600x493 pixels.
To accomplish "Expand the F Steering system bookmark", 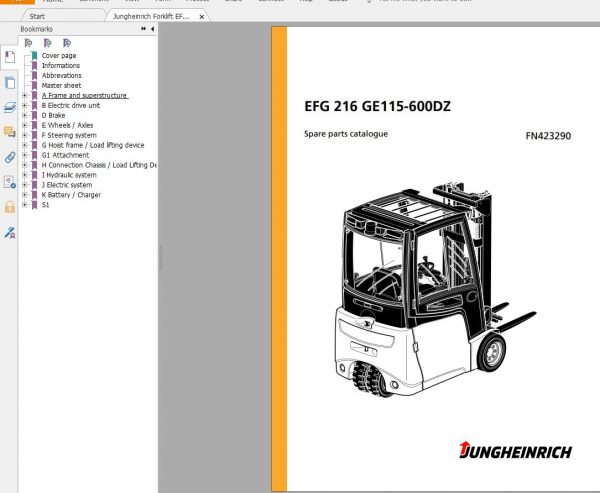I will point(25,135).
